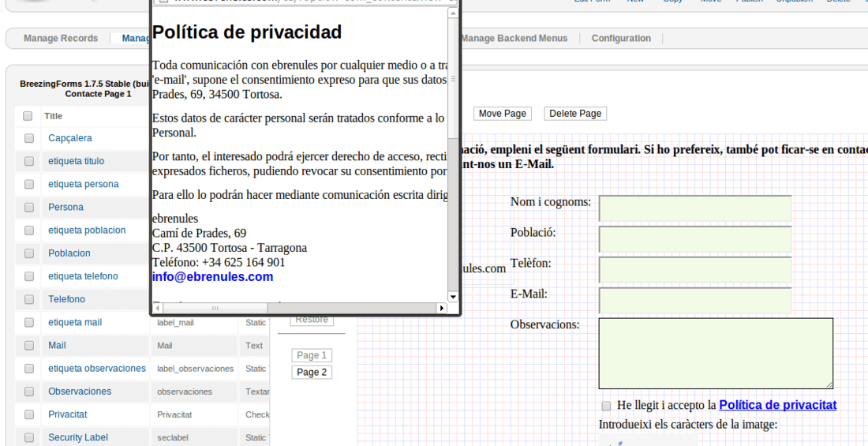Focus the Nom i cognoms field
The width and height of the screenshot is (868, 446).
695,208
